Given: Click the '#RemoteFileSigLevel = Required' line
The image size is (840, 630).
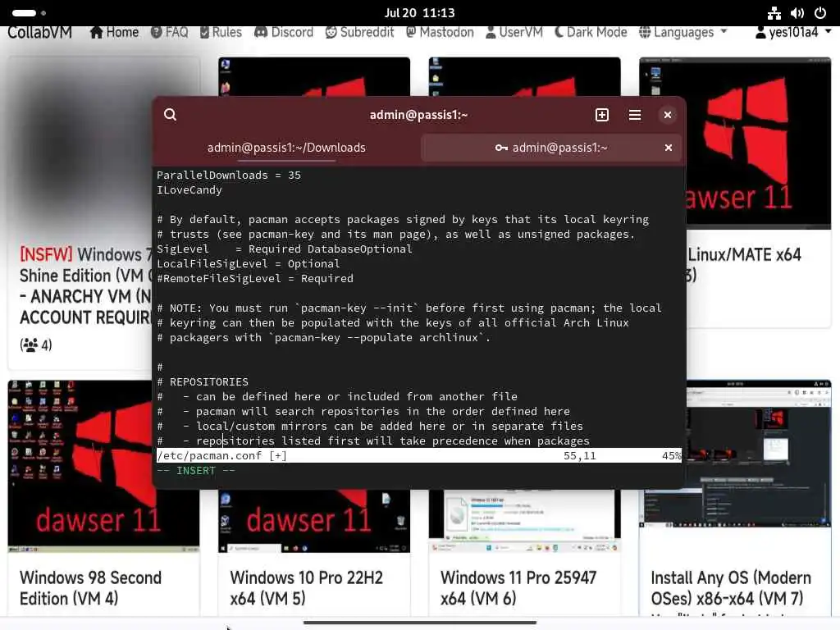Looking at the screenshot, I should point(255,278).
